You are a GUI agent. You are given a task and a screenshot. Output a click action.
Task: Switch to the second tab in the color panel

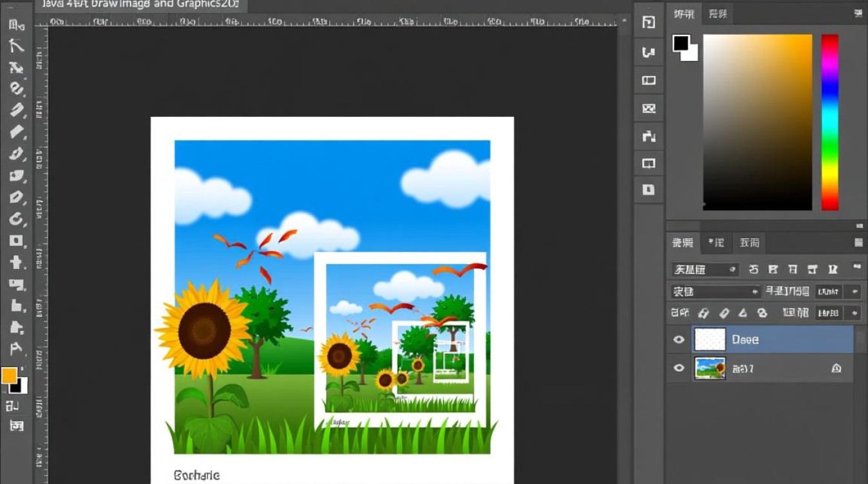(718, 14)
